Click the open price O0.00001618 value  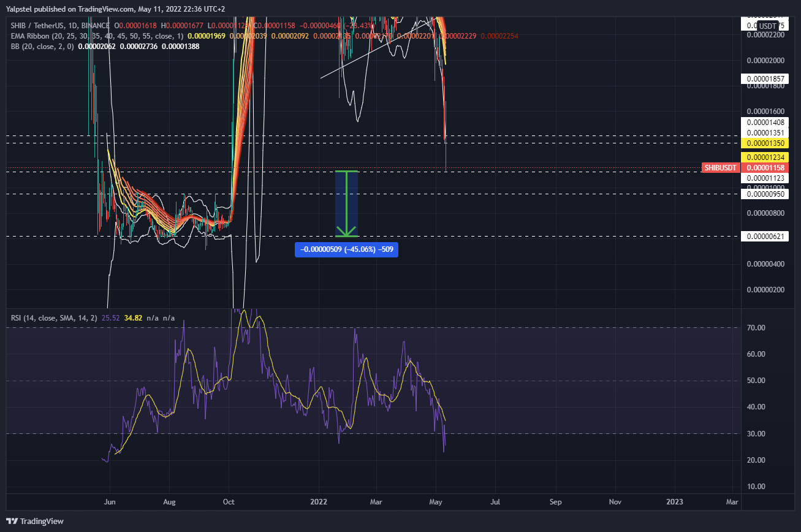pos(134,26)
